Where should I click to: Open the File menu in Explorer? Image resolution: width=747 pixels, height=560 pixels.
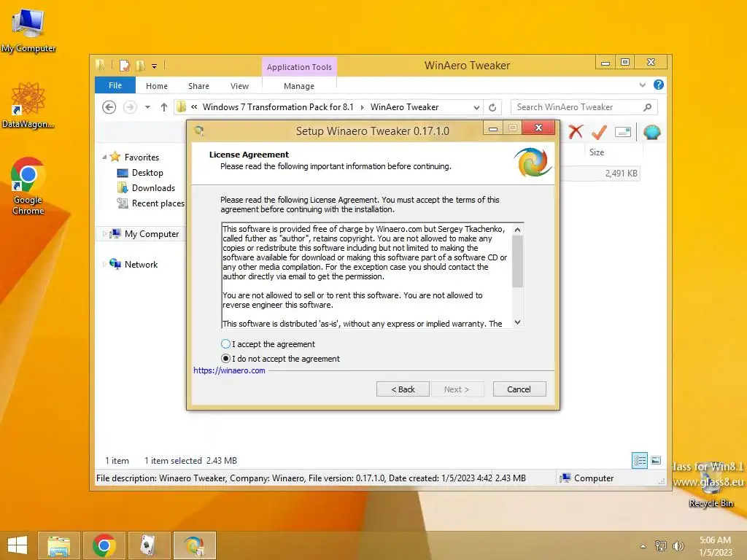pos(115,85)
